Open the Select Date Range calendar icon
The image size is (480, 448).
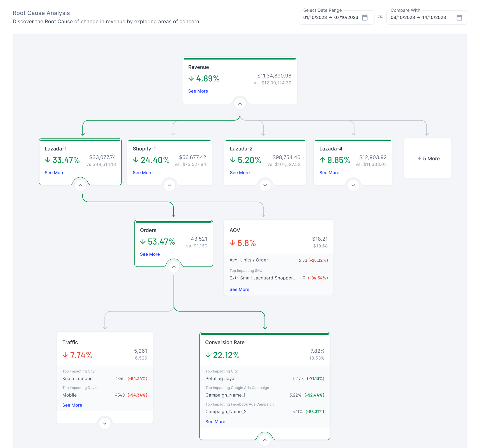365,18
